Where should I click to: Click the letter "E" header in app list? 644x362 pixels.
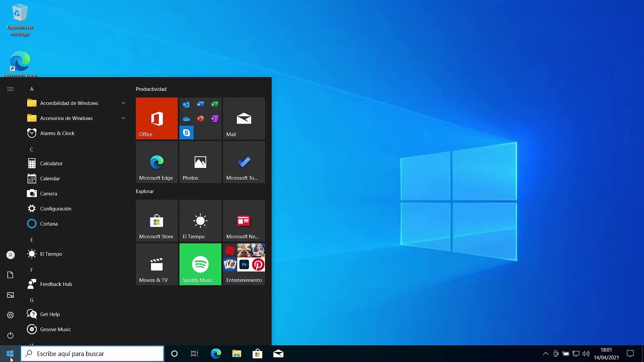pyautogui.click(x=31, y=240)
